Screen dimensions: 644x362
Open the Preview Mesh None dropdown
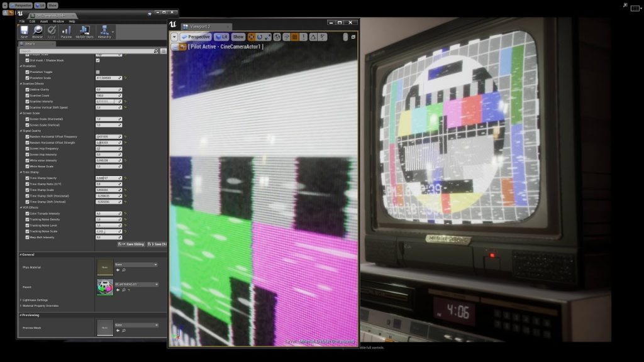click(136, 325)
